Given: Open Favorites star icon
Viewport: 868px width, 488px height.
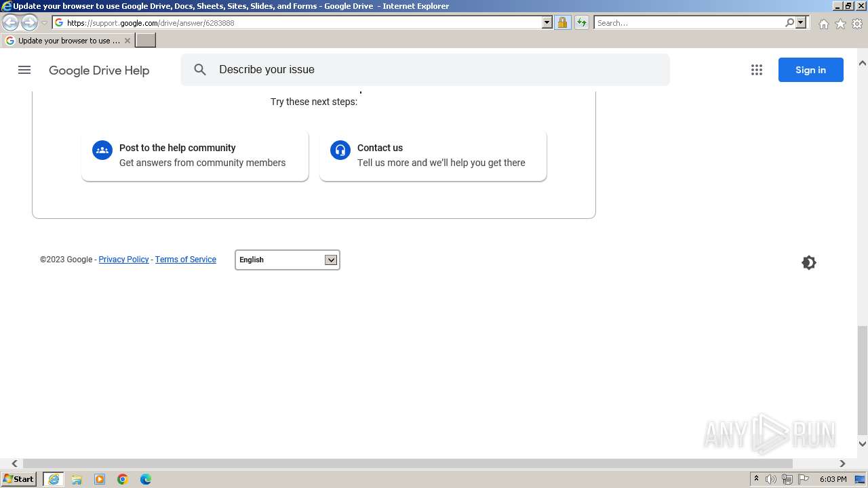Looking at the screenshot, I should 840,24.
